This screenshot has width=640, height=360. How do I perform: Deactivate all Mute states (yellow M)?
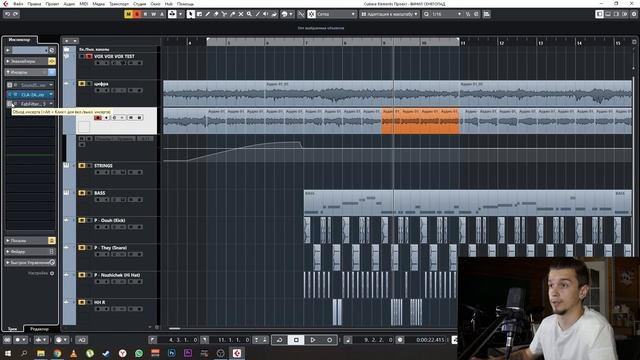129,14
